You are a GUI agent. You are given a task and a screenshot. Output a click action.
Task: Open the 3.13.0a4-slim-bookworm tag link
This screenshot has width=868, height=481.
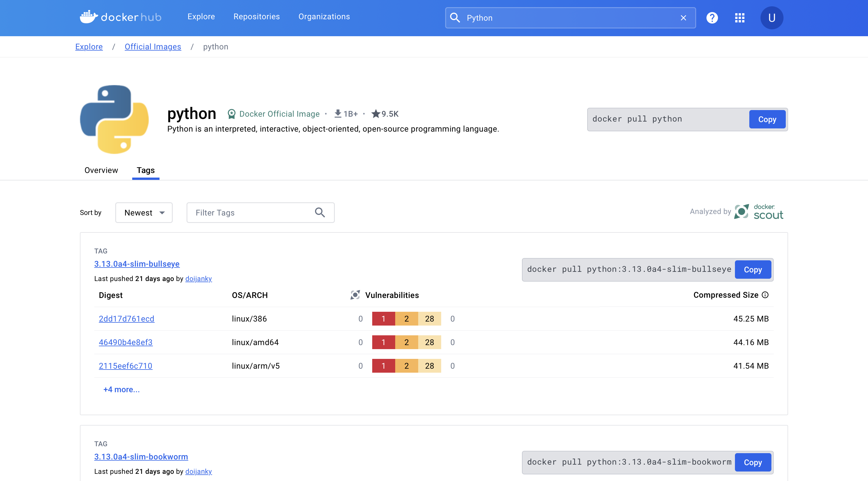(141, 456)
